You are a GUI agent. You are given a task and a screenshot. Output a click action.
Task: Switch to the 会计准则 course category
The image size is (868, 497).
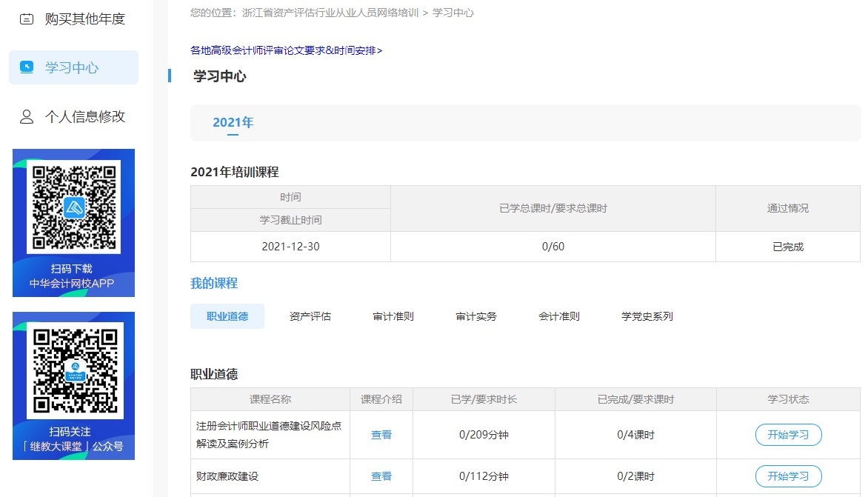(x=558, y=316)
